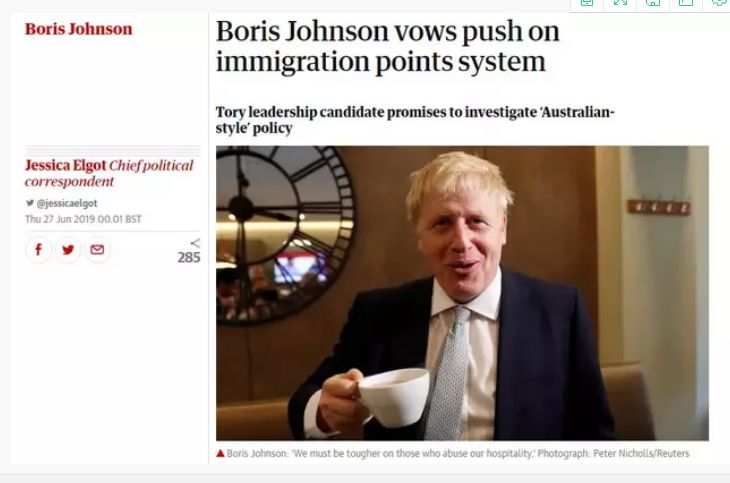Viewport: 730px width, 483px height.
Task: Open the @jessicaelgot Twitter handle link
Action: [67, 203]
